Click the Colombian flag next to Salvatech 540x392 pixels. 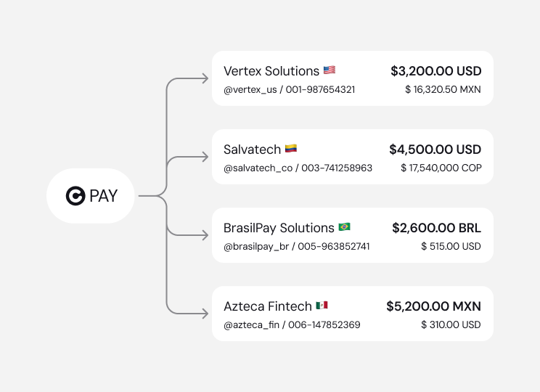pos(291,149)
